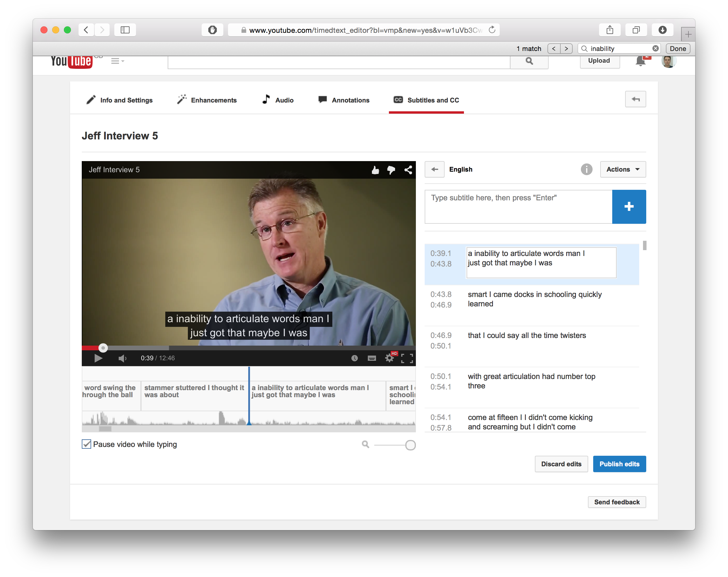The width and height of the screenshot is (728, 577).
Task: Toggle captions in the video player
Action: pyautogui.click(x=371, y=358)
